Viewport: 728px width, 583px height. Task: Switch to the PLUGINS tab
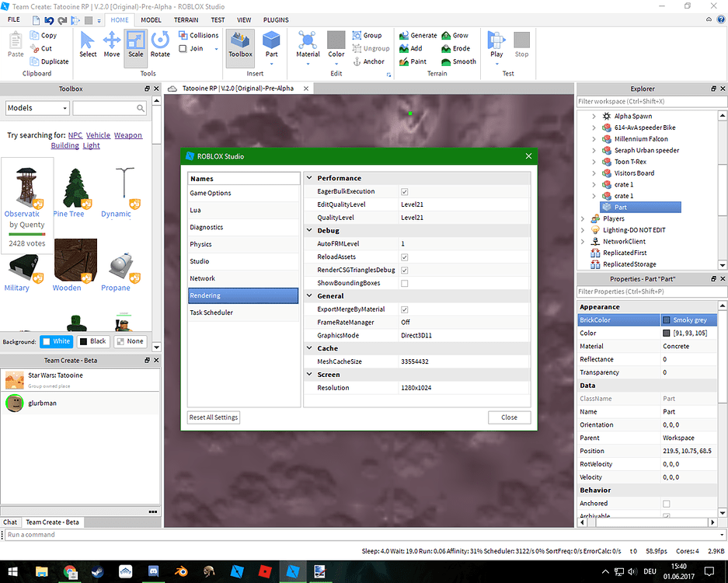tap(276, 20)
